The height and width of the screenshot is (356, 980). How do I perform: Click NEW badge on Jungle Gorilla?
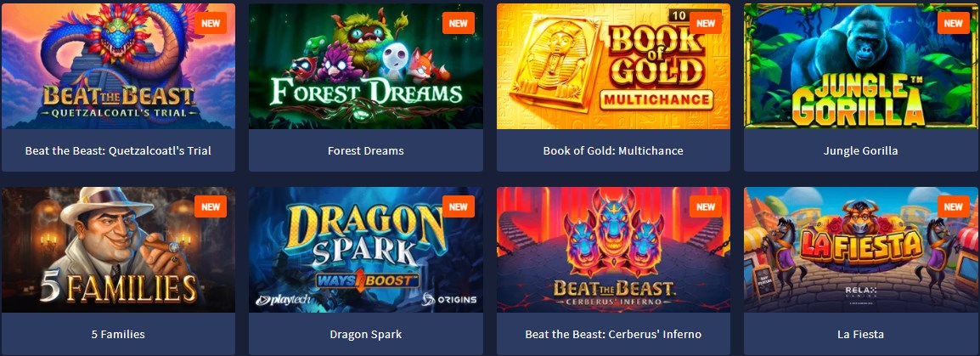point(953,23)
